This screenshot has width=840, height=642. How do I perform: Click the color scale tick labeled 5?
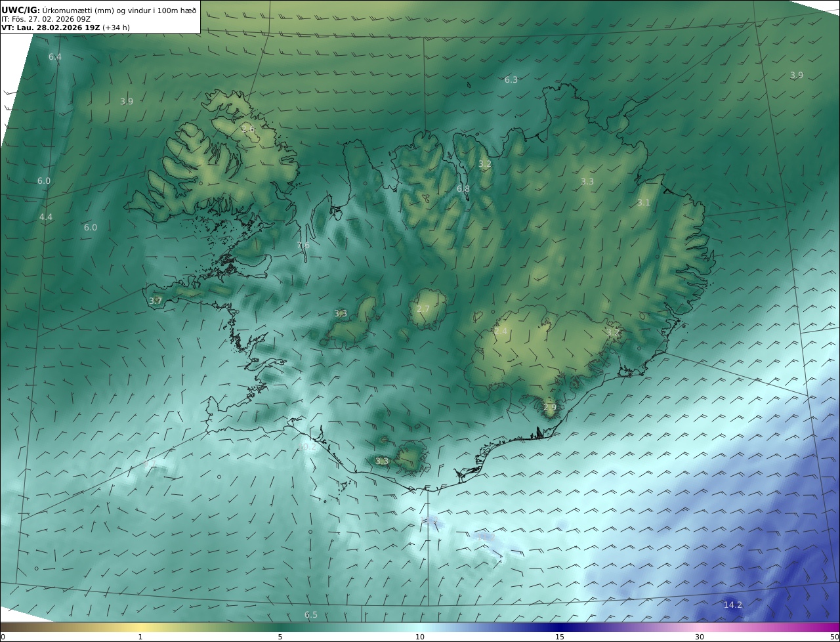click(280, 637)
